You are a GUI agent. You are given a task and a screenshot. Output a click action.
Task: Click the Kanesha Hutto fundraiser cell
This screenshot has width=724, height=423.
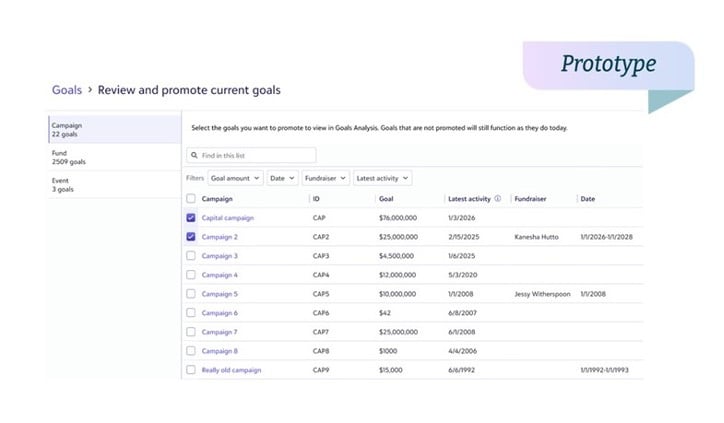click(536, 237)
